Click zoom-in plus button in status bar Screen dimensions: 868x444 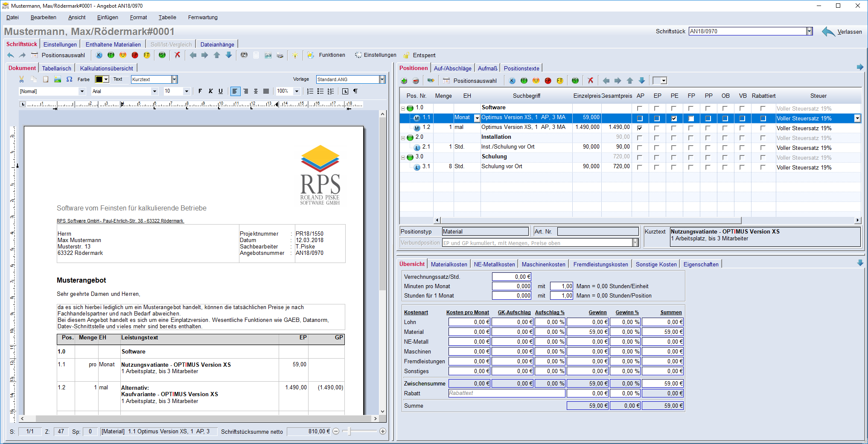(x=383, y=432)
